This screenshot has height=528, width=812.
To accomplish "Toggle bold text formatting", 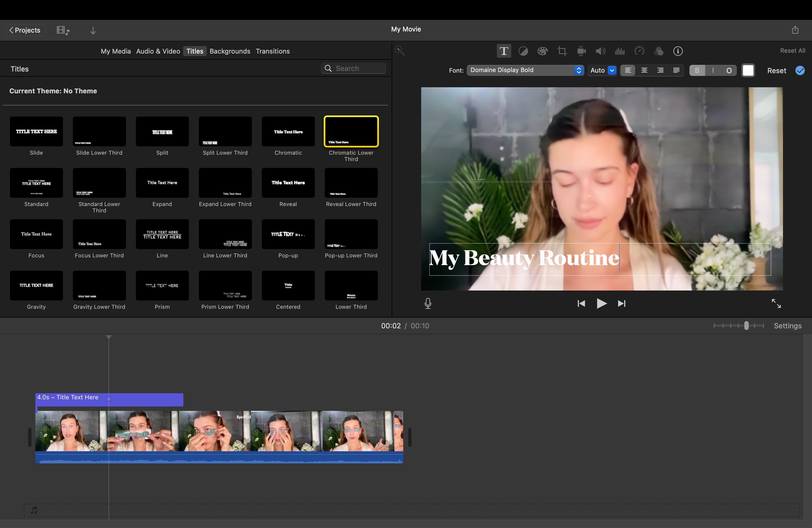I will pyautogui.click(x=697, y=70).
